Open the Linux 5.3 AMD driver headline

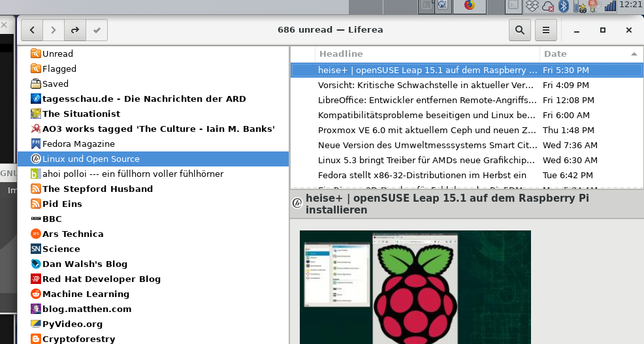(x=467, y=160)
